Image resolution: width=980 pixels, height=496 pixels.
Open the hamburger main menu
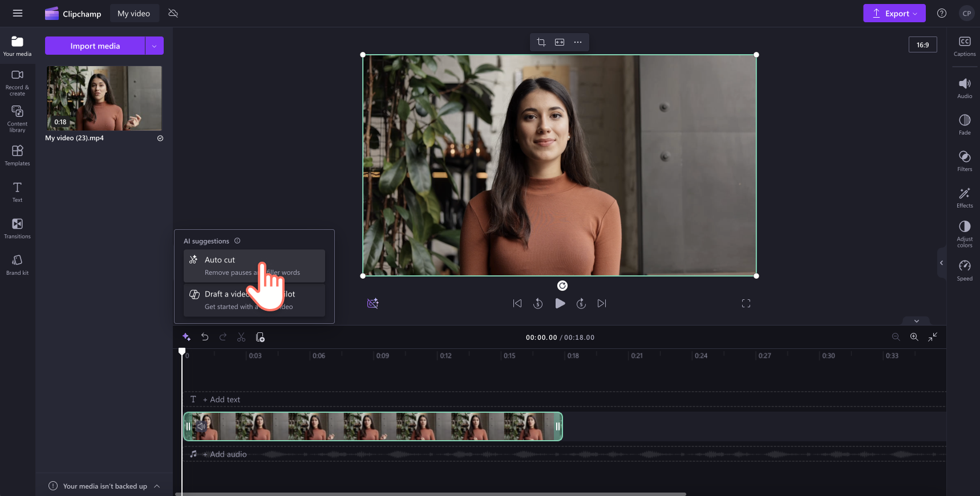click(x=18, y=13)
